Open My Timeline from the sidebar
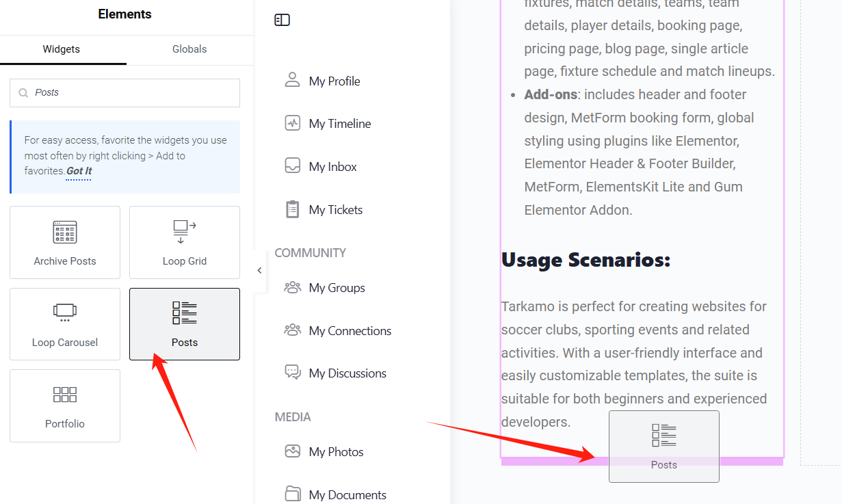This screenshot has height=504, width=842. (340, 123)
